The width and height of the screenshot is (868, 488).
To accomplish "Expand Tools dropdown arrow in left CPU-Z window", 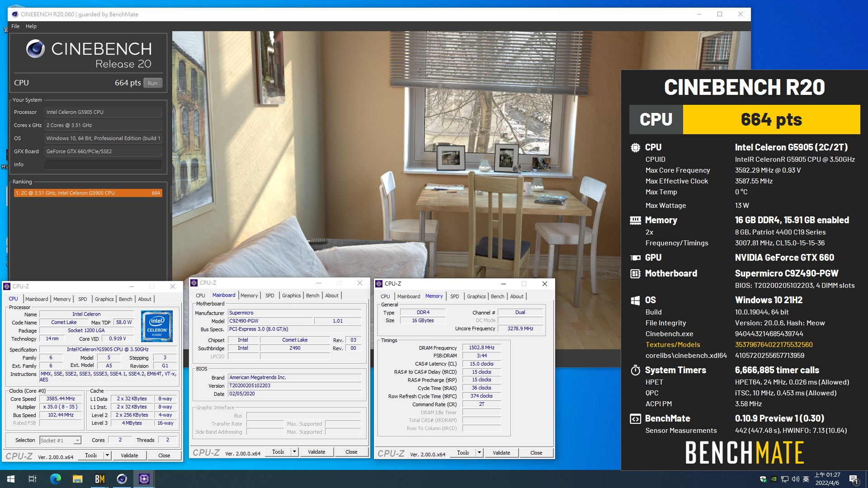I will (x=108, y=455).
